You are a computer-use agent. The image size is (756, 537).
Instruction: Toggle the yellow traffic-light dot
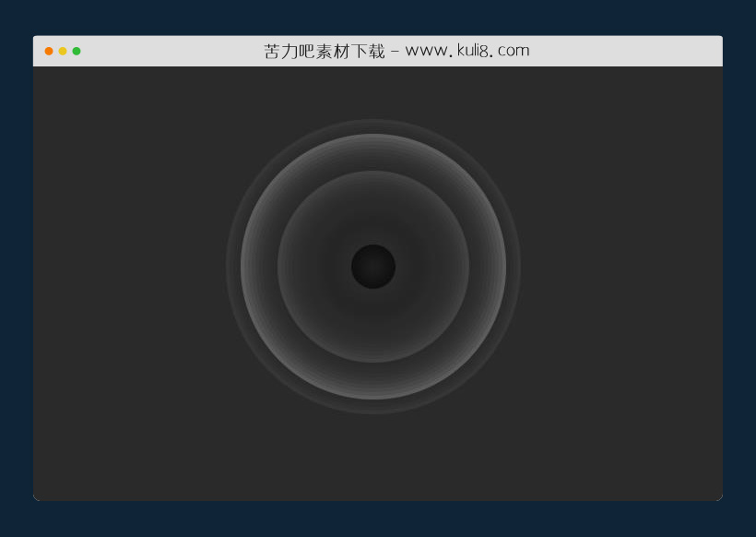click(62, 51)
